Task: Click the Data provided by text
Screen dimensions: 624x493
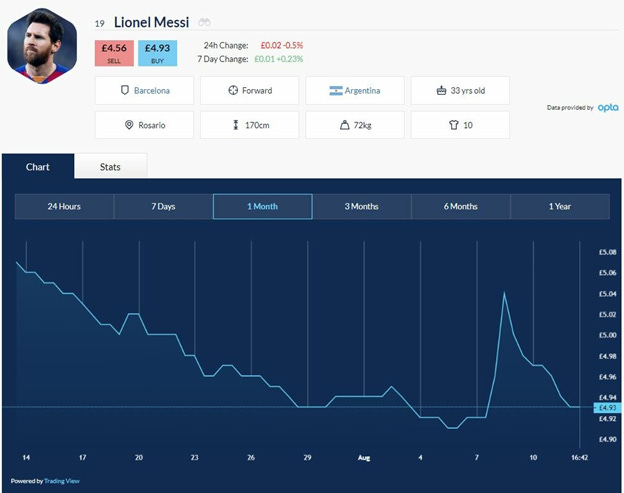Action: tap(570, 107)
